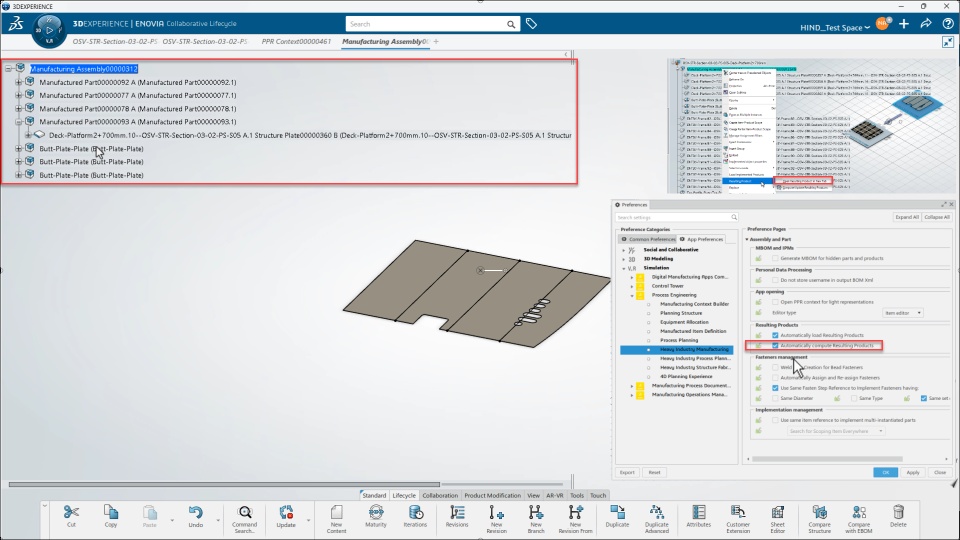960x540 pixels.
Task: Open the Editor type dropdown
Action: click(x=902, y=313)
